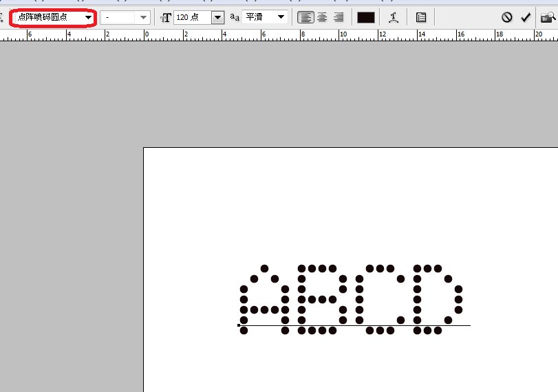
Task: Click the 120 点 font size field
Action: click(x=191, y=17)
